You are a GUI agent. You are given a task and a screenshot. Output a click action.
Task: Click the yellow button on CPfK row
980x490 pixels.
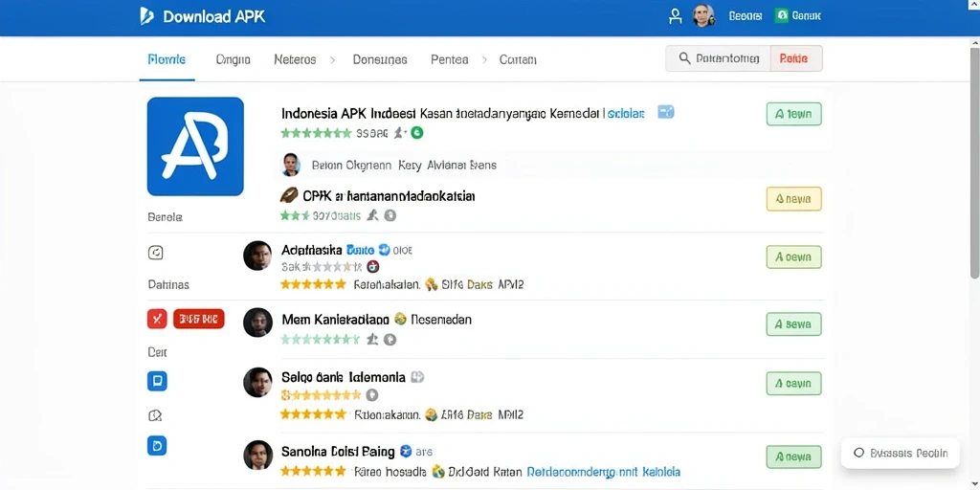(x=793, y=199)
